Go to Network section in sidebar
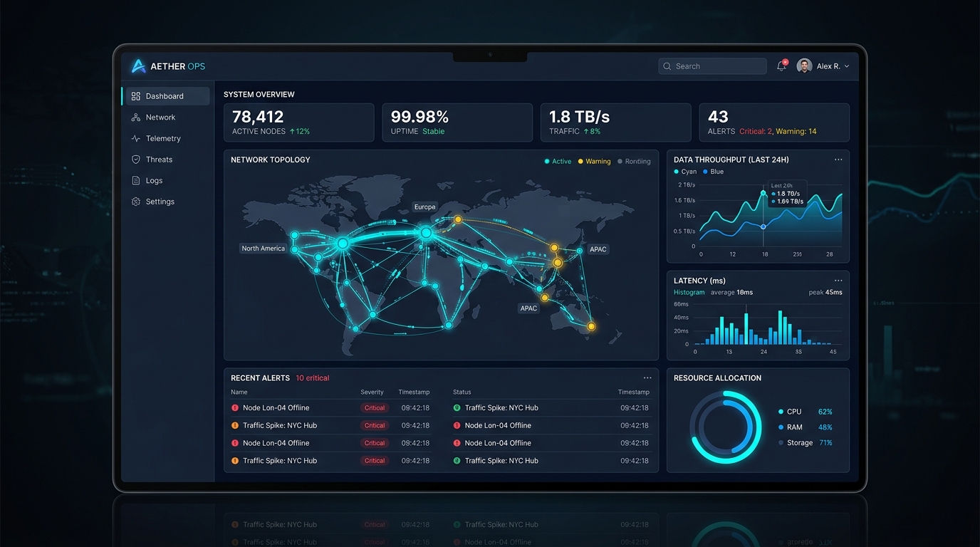Screen dimensions: 980x547 coord(166,118)
